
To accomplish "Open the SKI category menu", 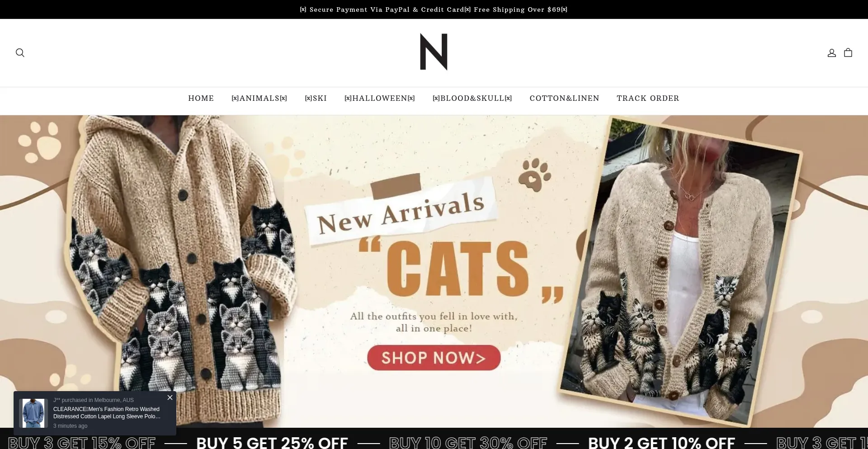I will [316, 98].
